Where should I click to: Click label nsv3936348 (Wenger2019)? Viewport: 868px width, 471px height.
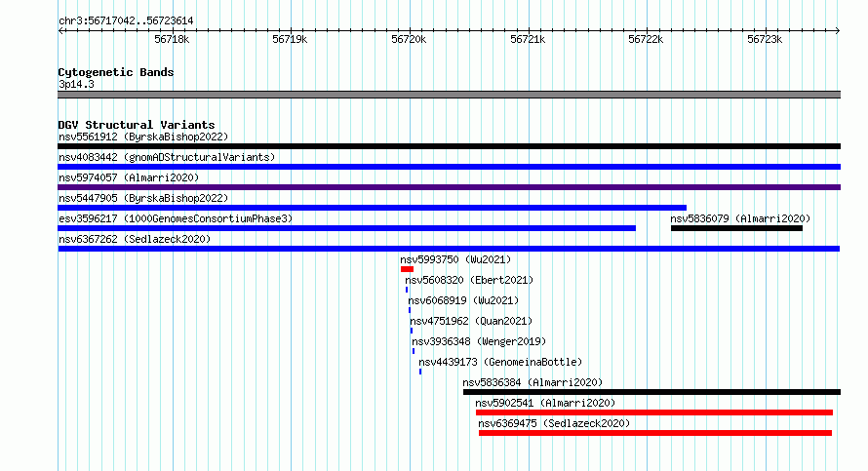[x=479, y=341]
